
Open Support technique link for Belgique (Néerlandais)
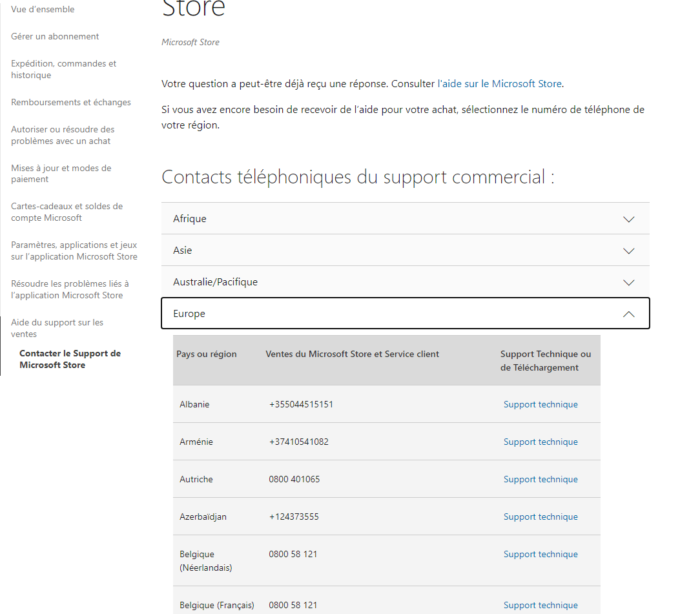pyautogui.click(x=540, y=554)
